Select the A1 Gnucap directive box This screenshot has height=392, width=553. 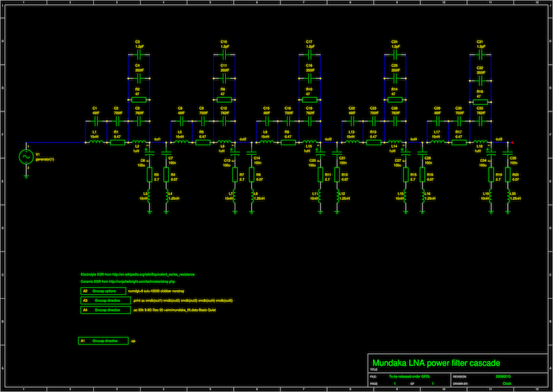coord(103,341)
